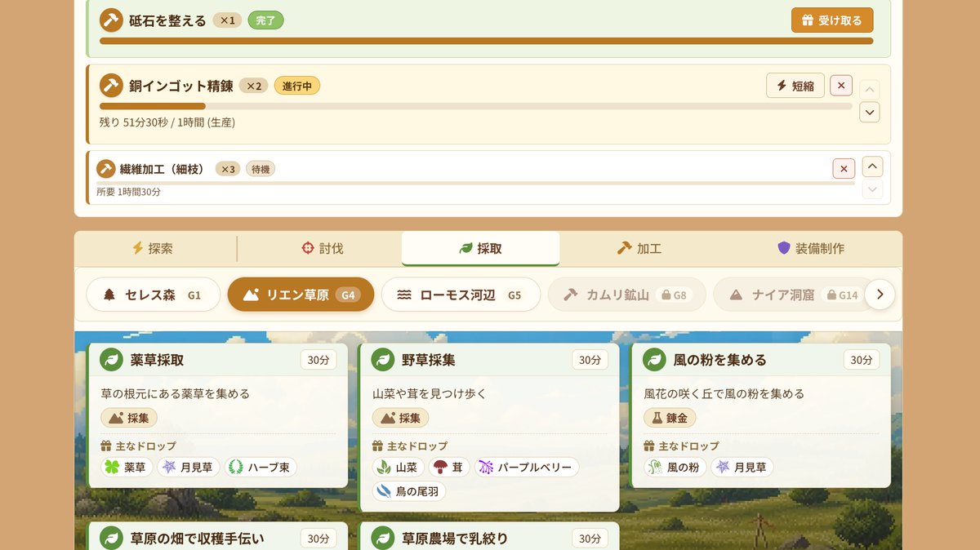Click the ×2 quantity badge on 銅インゴット精錬
Viewport: 980px width, 550px height.
(254, 86)
